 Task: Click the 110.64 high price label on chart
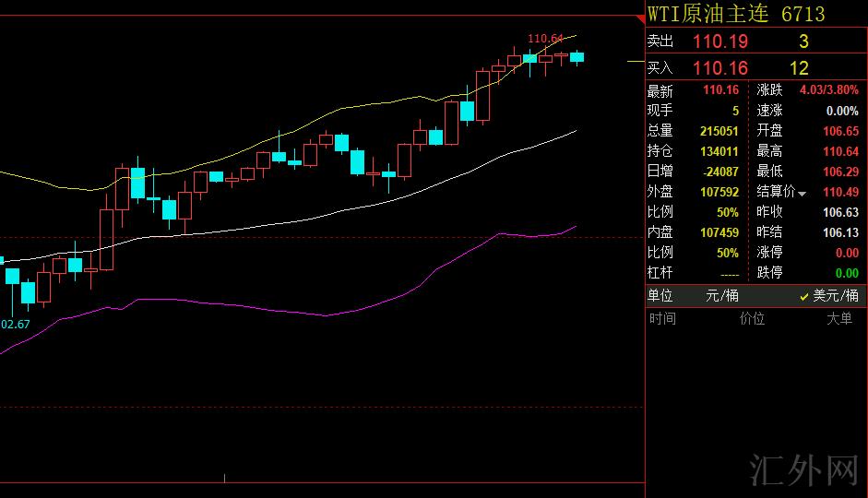click(x=544, y=39)
